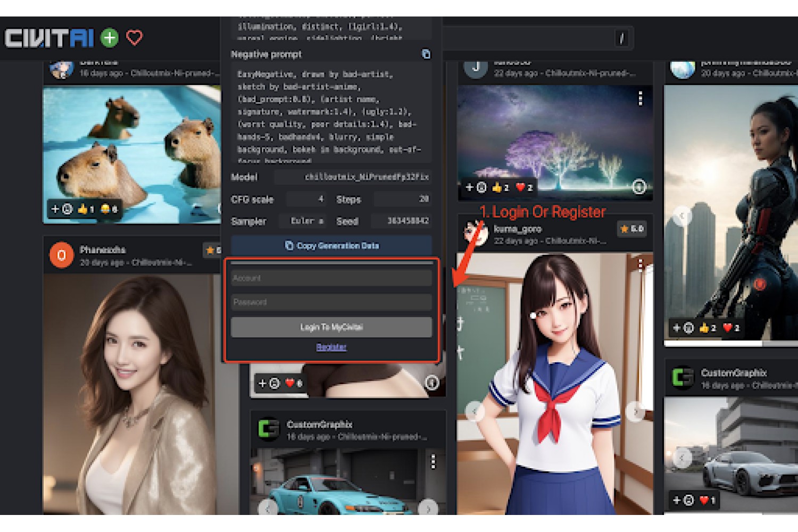Open the three-dot menu on the schoolgirl image
The height and width of the screenshot is (532, 798).
[x=640, y=264]
